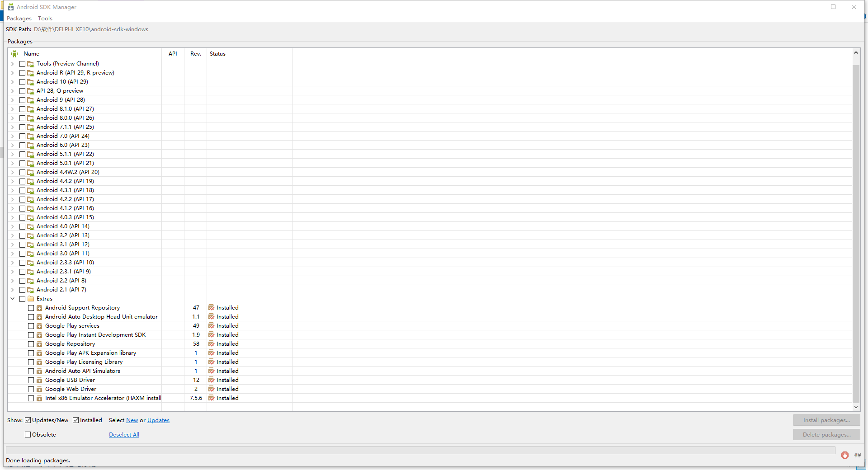Sort by the API column header
Viewport: 868px width, 470px height.
tap(173, 54)
